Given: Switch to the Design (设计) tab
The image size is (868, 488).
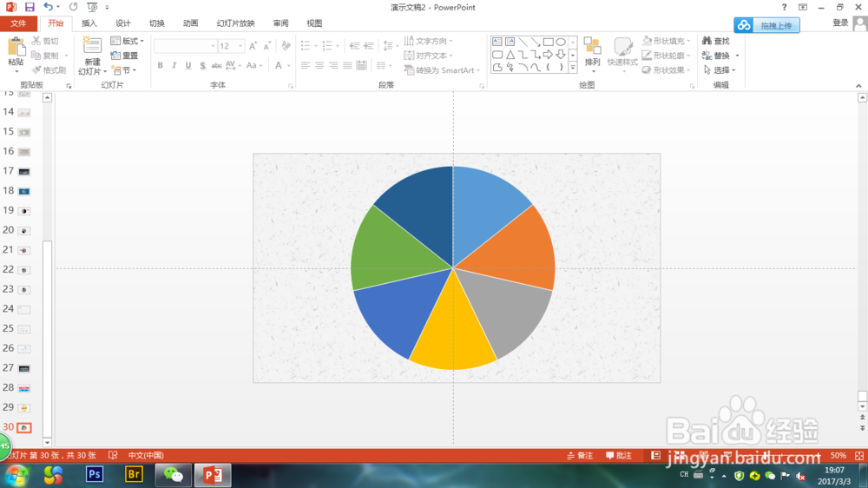Looking at the screenshot, I should coord(123,23).
